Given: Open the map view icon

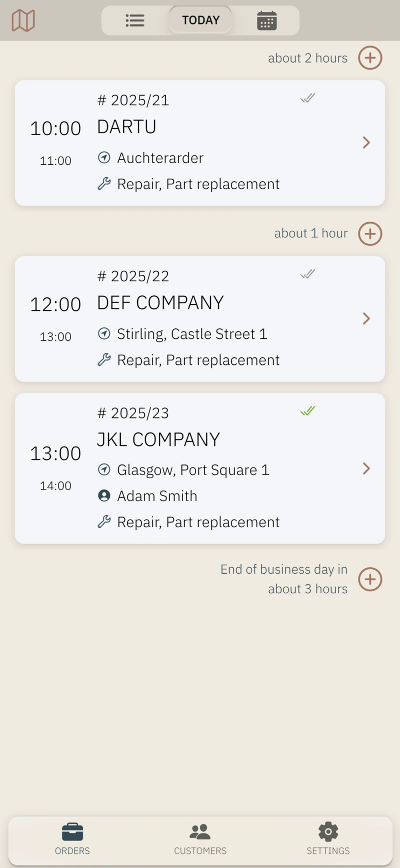Looking at the screenshot, I should (x=23, y=21).
